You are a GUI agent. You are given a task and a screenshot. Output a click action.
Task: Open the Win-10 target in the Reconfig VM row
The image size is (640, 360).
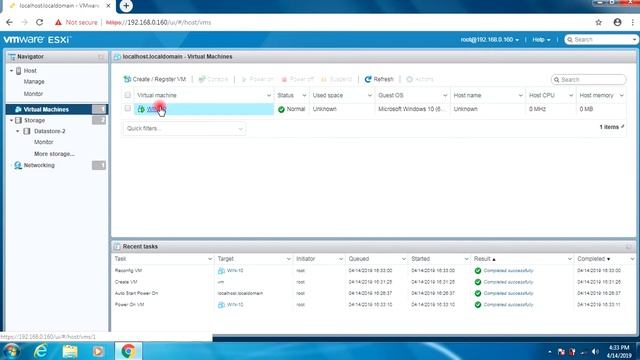point(235,271)
